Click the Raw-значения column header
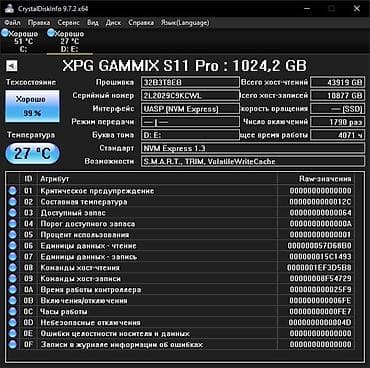 point(315,179)
